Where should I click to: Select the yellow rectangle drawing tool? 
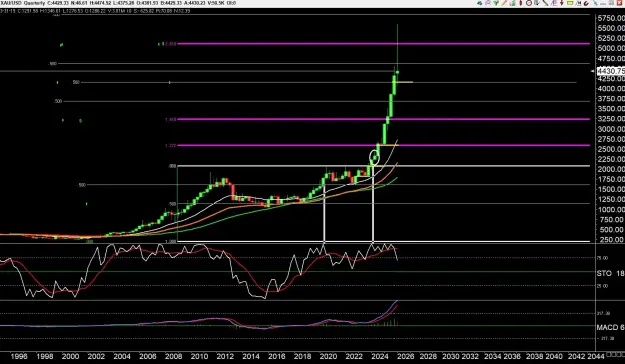[570, 3]
